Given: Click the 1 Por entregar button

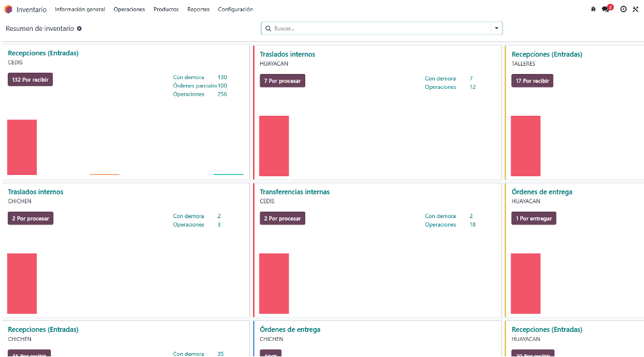Looking at the screenshot, I should pos(533,218).
